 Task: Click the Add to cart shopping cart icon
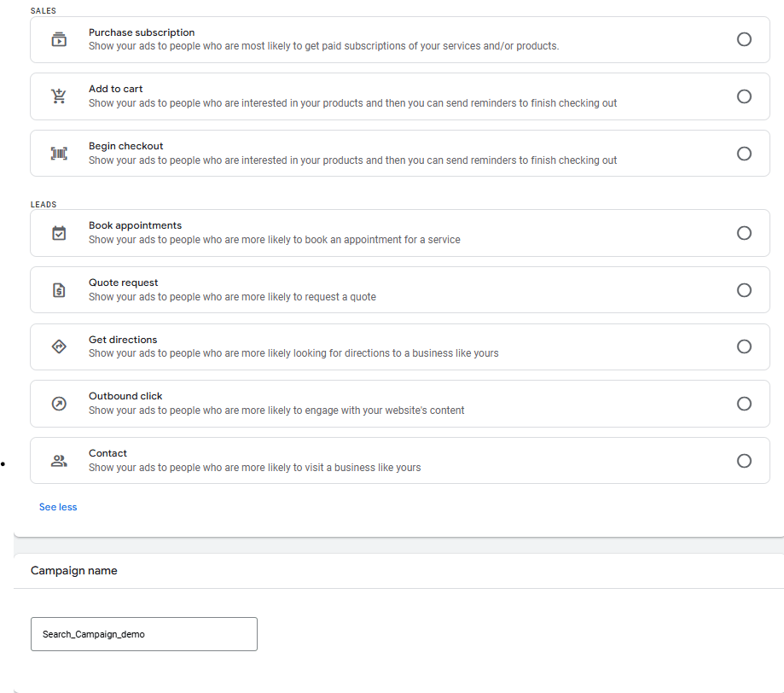click(x=59, y=96)
